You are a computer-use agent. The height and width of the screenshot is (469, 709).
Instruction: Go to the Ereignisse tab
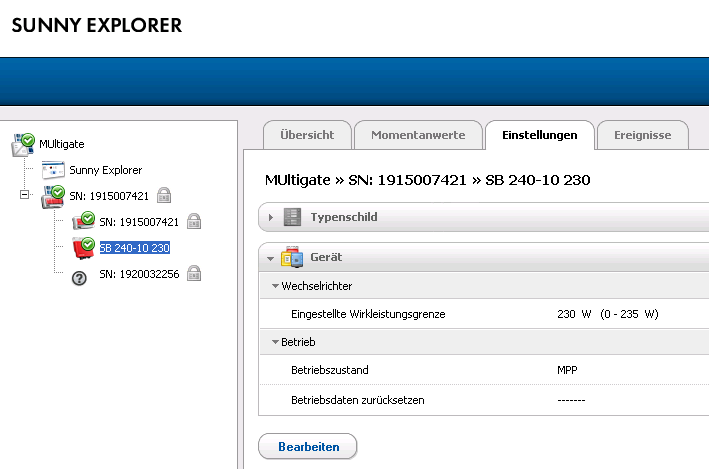coord(643,135)
